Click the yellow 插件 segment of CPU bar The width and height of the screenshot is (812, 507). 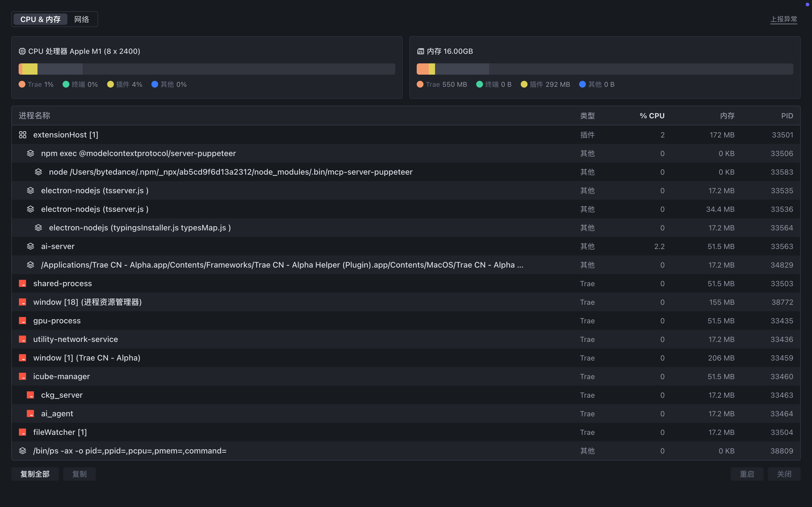point(30,69)
